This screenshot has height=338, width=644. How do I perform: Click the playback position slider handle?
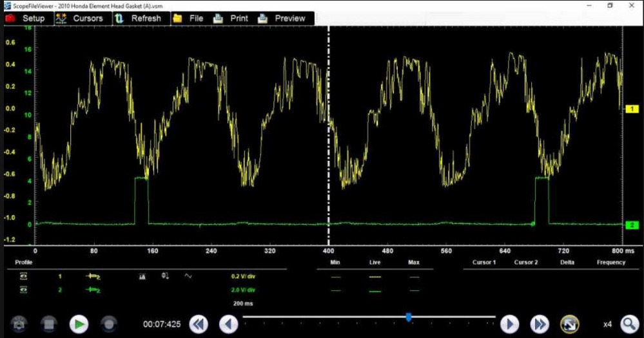coord(408,317)
